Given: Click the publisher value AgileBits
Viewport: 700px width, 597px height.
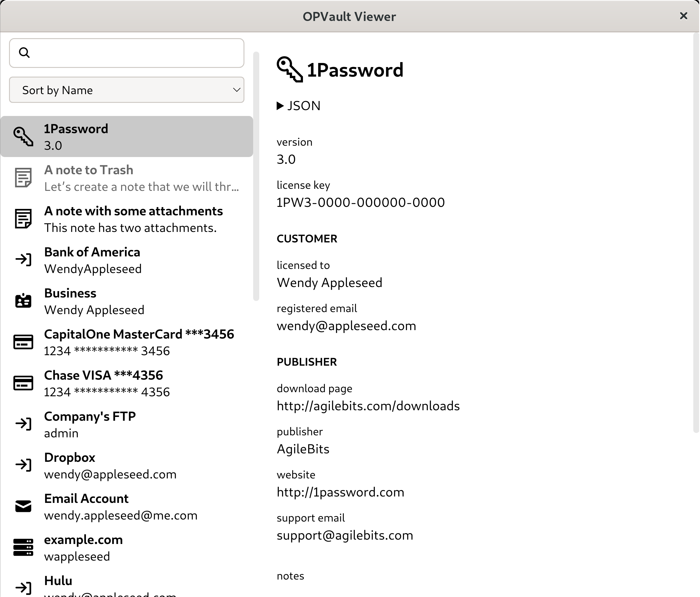Looking at the screenshot, I should 303,449.
